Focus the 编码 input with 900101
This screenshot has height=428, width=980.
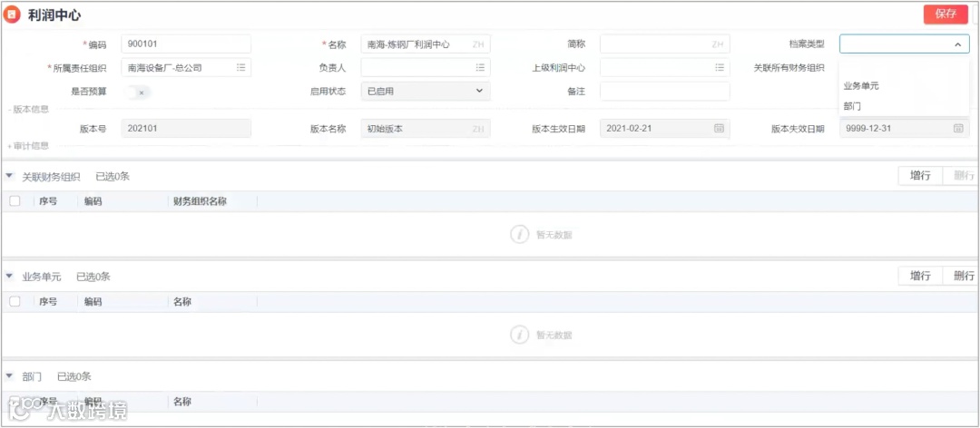pos(186,44)
